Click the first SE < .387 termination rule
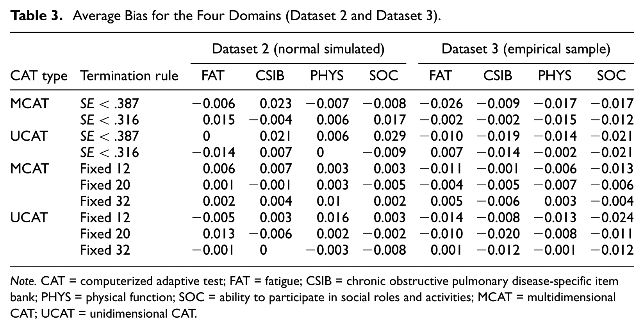 109,104
